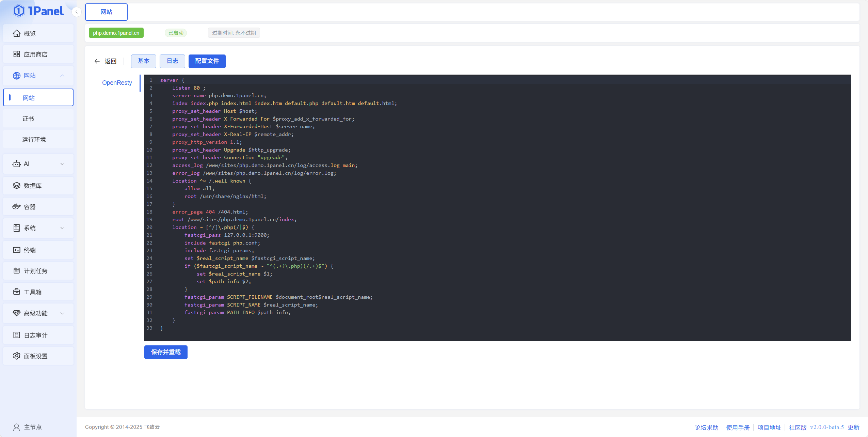Viewport: 868px width, 437px height.
Task: Click the 系统 system icon
Action: [17, 228]
